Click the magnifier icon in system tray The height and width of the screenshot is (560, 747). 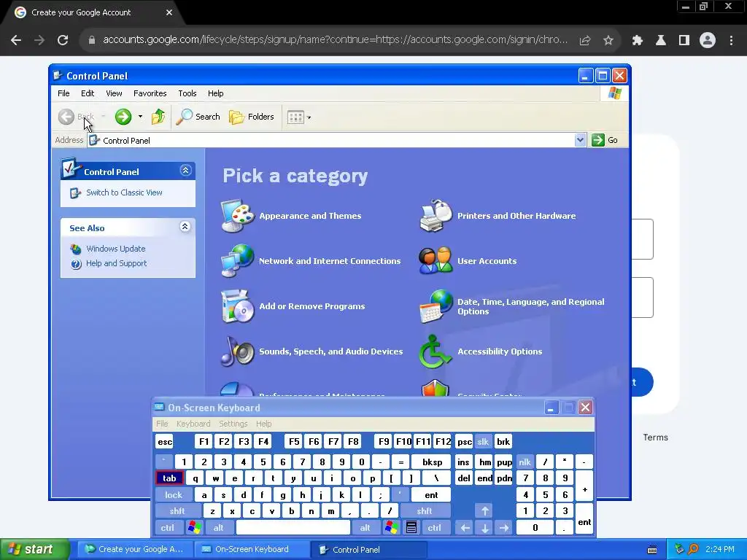[694, 549]
